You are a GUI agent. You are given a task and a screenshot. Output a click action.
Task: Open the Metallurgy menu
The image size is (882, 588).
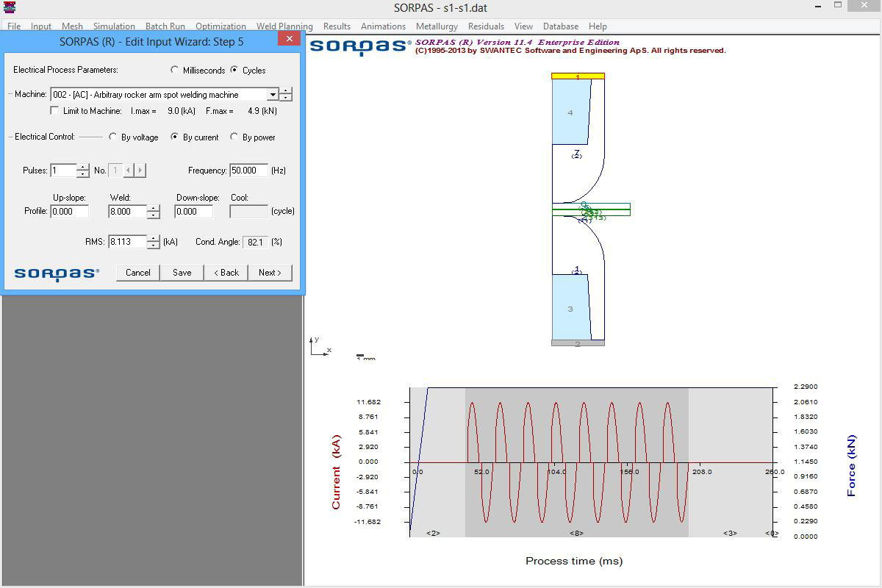[x=437, y=26]
